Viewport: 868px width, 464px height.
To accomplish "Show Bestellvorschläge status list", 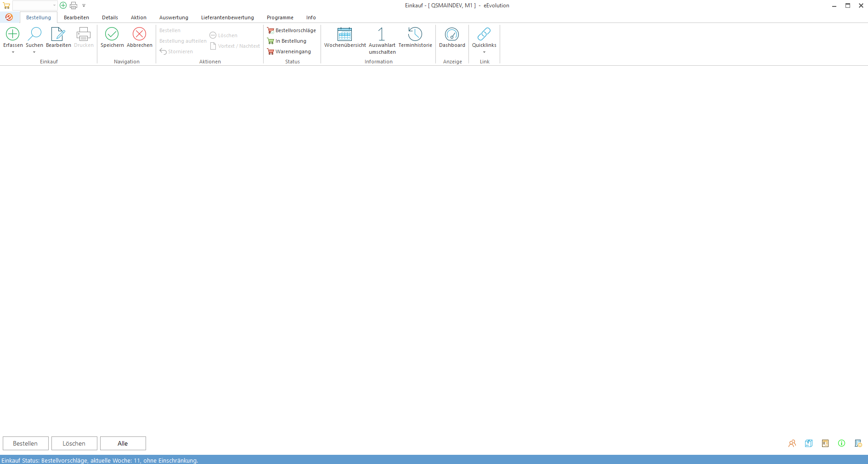I will tap(292, 30).
